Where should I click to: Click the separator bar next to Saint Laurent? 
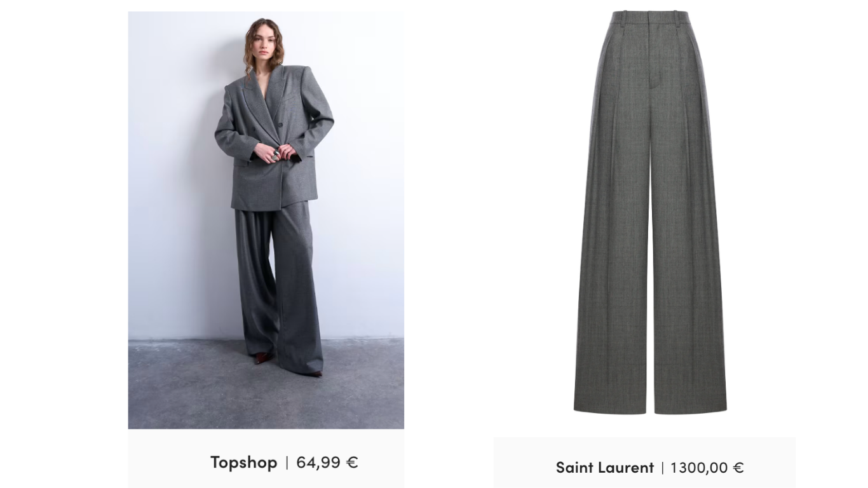pos(662,468)
